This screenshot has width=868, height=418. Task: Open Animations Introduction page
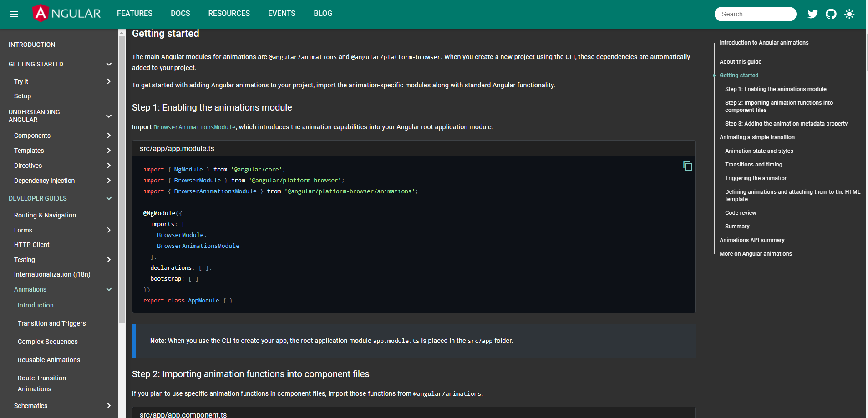click(36, 305)
